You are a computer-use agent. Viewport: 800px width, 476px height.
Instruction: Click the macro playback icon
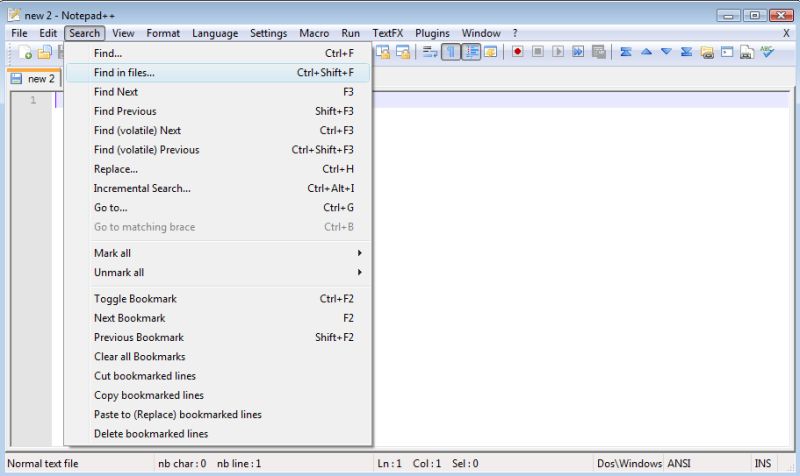558,52
